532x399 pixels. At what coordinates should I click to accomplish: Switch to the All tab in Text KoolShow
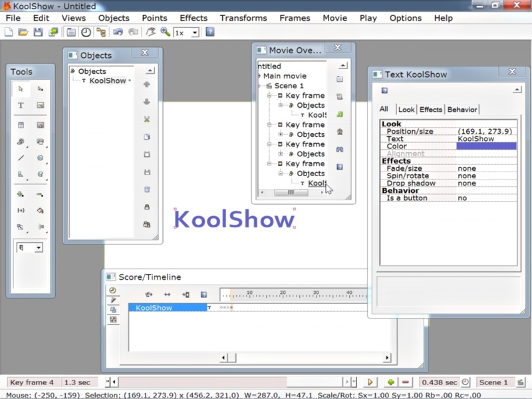click(384, 109)
